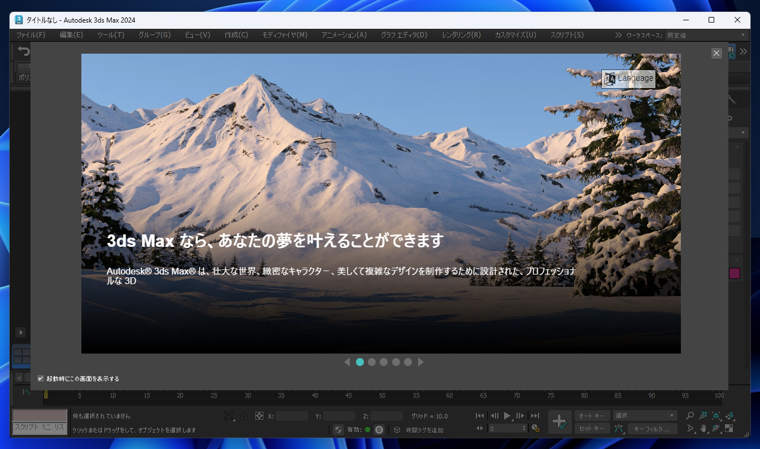
Task: Go to the previous welcome slide
Action: 347,362
